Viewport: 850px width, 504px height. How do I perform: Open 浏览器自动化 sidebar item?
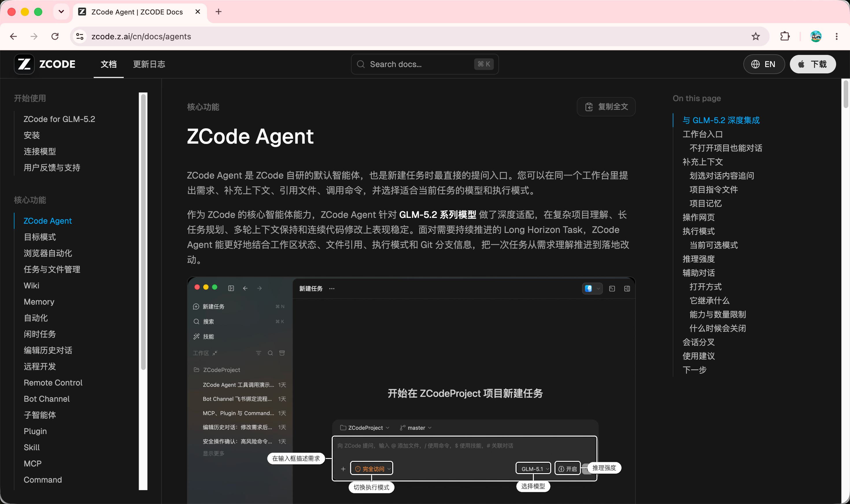point(48,253)
